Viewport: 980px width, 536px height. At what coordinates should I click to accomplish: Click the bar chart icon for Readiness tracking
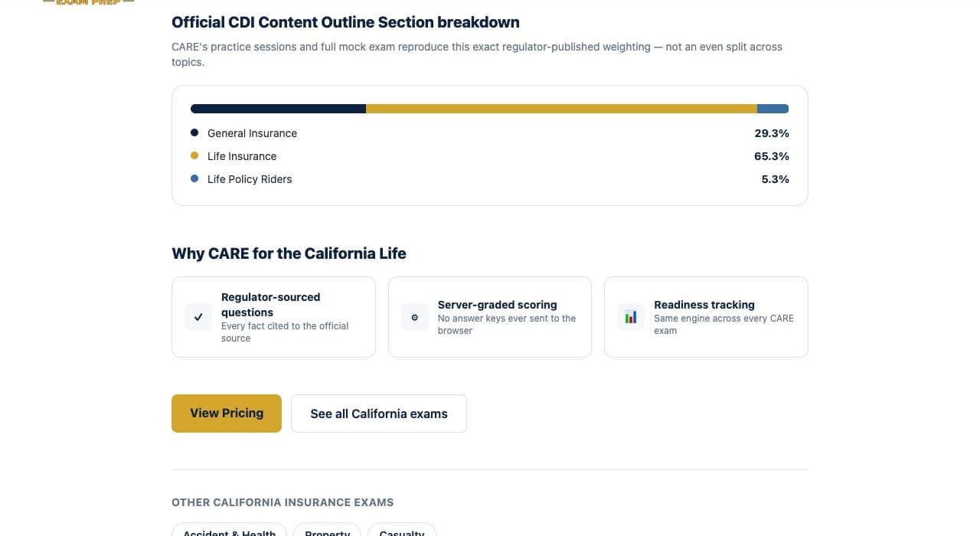click(631, 317)
